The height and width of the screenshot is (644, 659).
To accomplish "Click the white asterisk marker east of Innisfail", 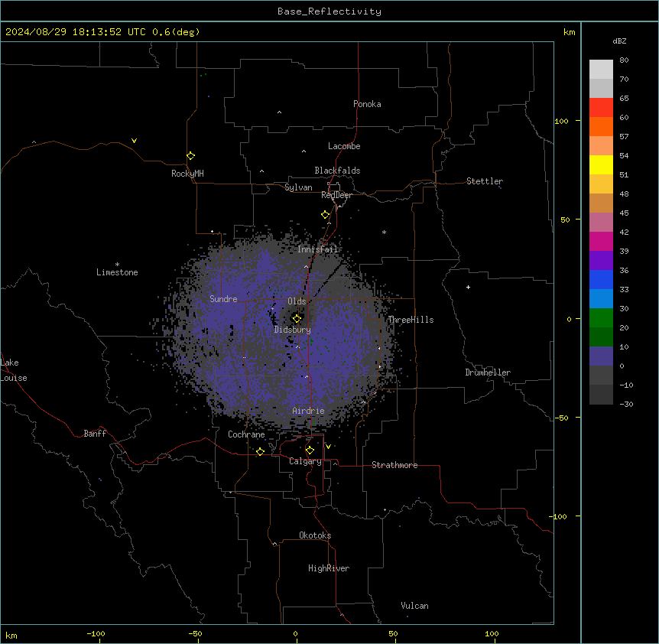I will pyautogui.click(x=384, y=232).
